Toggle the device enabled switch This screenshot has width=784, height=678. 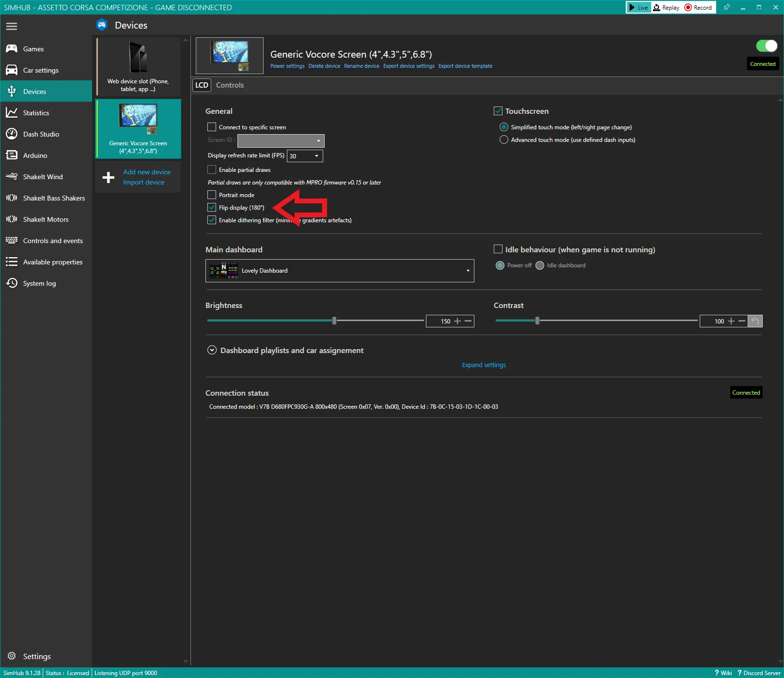[767, 46]
